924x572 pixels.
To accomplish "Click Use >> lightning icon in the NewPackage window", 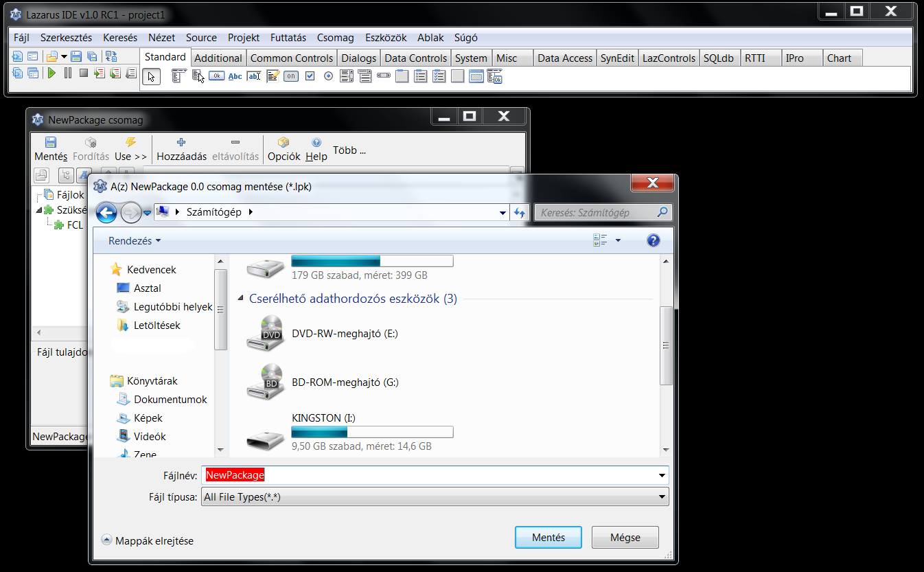I will coord(130,142).
